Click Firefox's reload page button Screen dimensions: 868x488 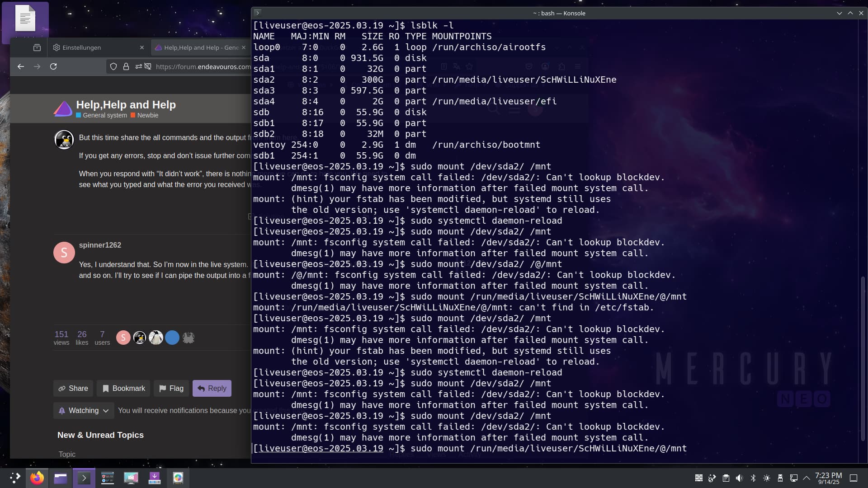53,66
